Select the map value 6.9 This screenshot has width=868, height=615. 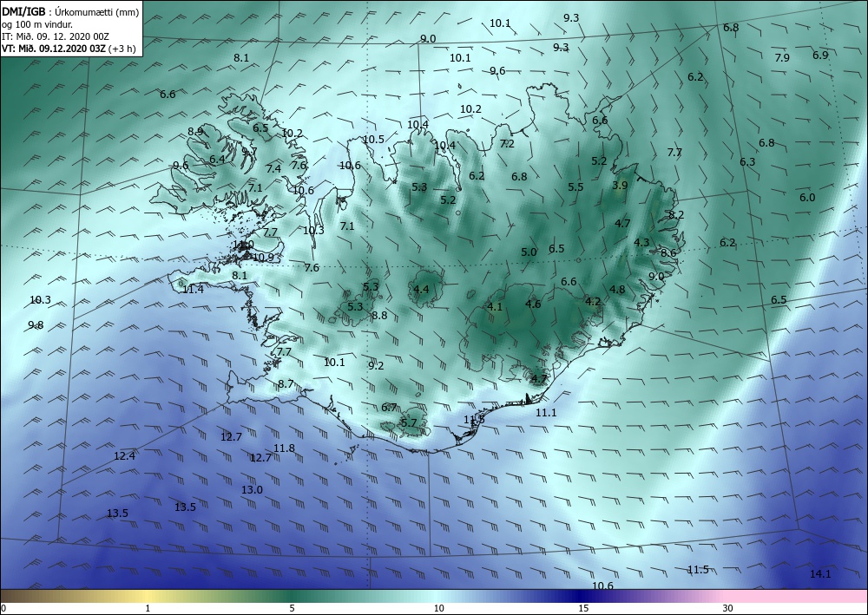pyautogui.click(x=820, y=56)
